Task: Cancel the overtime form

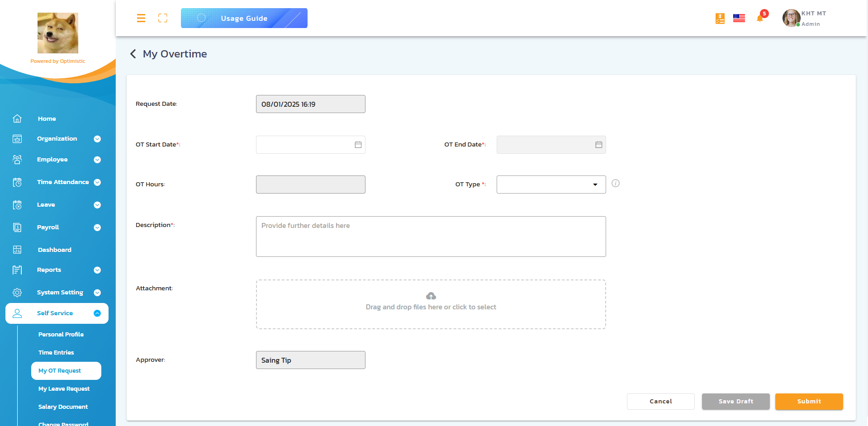Action: 660,402
